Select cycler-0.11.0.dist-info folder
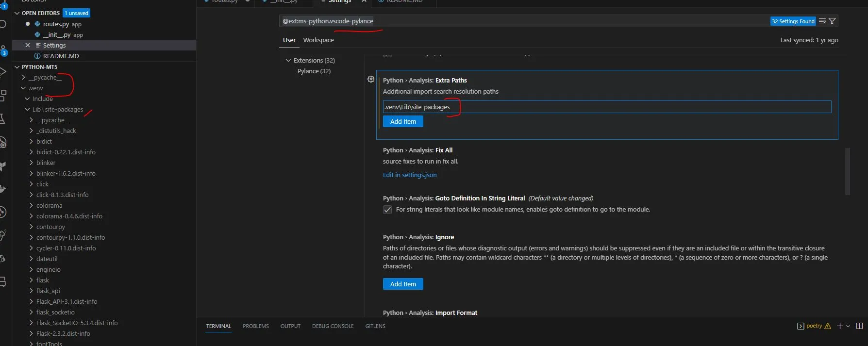Image resolution: width=868 pixels, height=346 pixels. pyautogui.click(x=66, y=248)
